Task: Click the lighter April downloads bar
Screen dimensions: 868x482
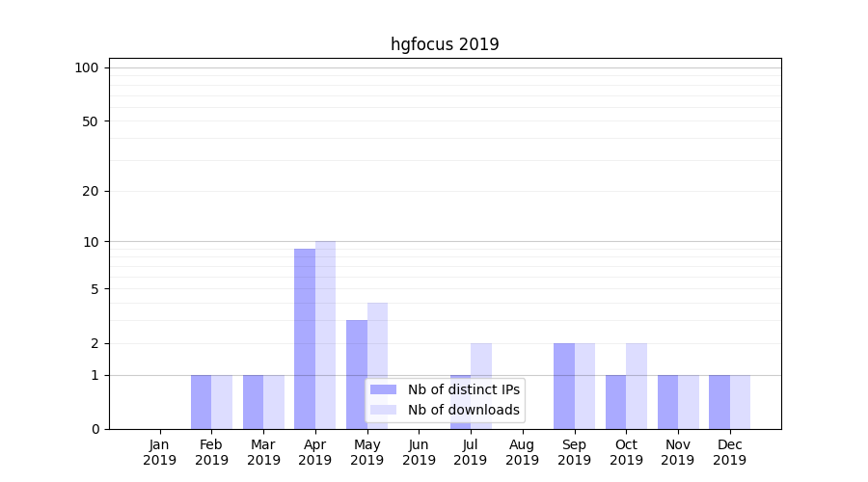Action: pyautogui.click(x=325, y=335)
